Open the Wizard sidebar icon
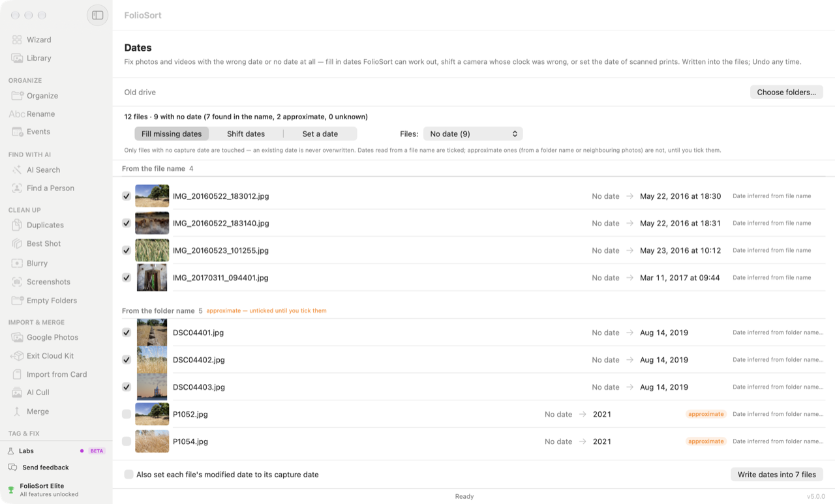This screenshot has height=504, width=835. coord(17,40)
